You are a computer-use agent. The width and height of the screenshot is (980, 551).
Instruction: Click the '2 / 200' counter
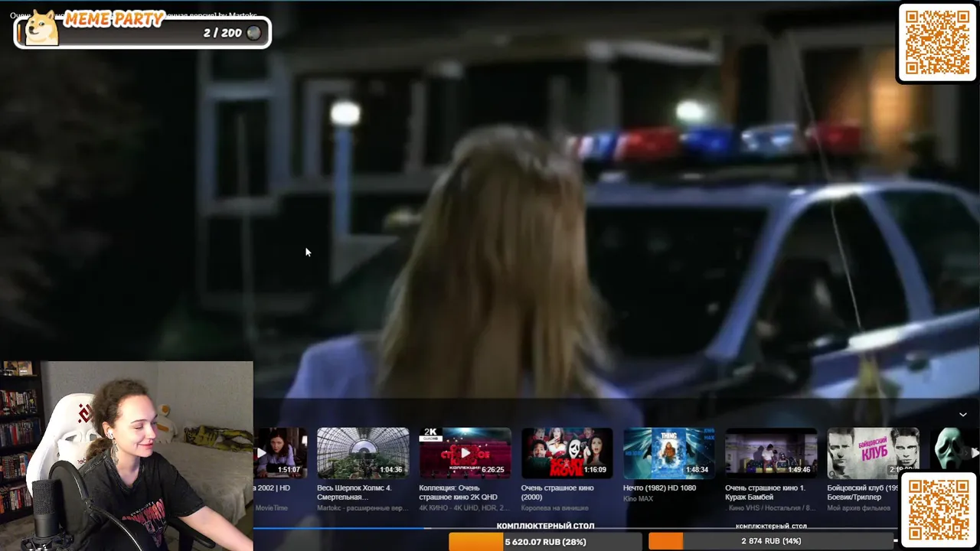tap(222, 33)
